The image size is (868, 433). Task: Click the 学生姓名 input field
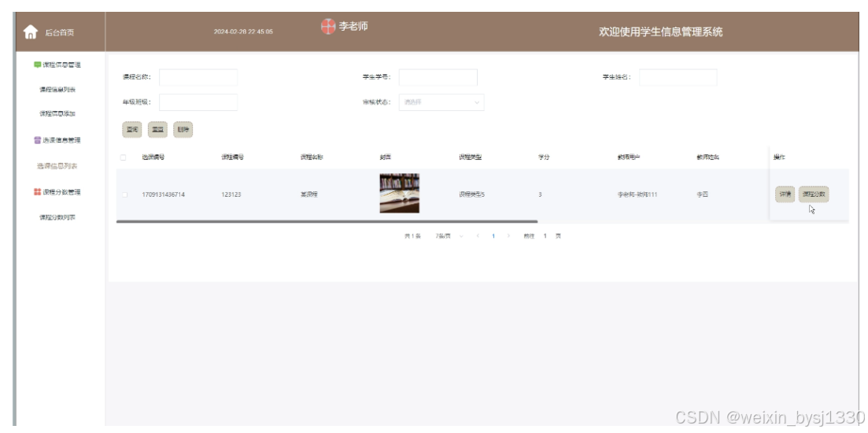tap(678, 77)
